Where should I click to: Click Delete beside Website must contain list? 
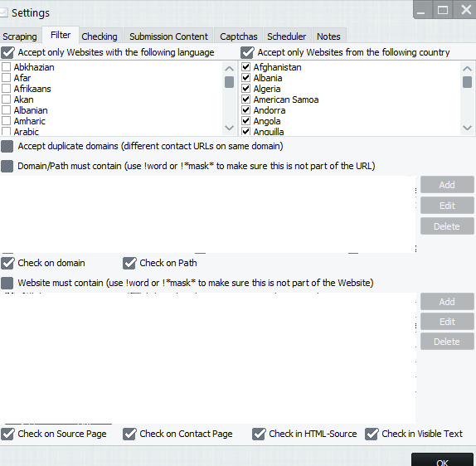click(x=447, y=342)
